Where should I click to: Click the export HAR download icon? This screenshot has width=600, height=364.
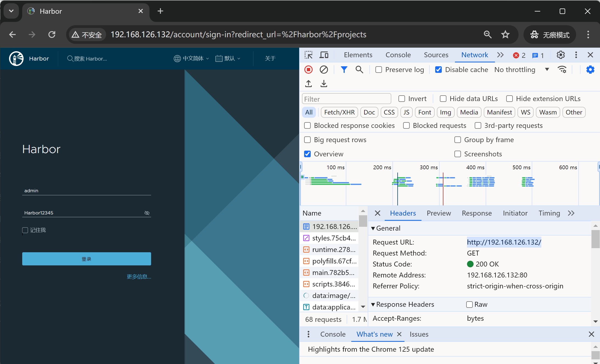(x=324, y=84)
